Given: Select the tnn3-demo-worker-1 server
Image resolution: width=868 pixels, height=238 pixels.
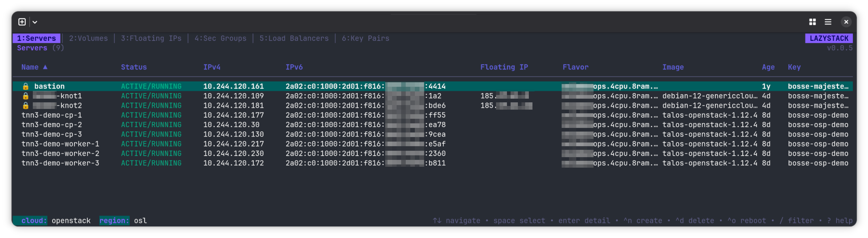Looking at the screenshot, I should point(433,144).
